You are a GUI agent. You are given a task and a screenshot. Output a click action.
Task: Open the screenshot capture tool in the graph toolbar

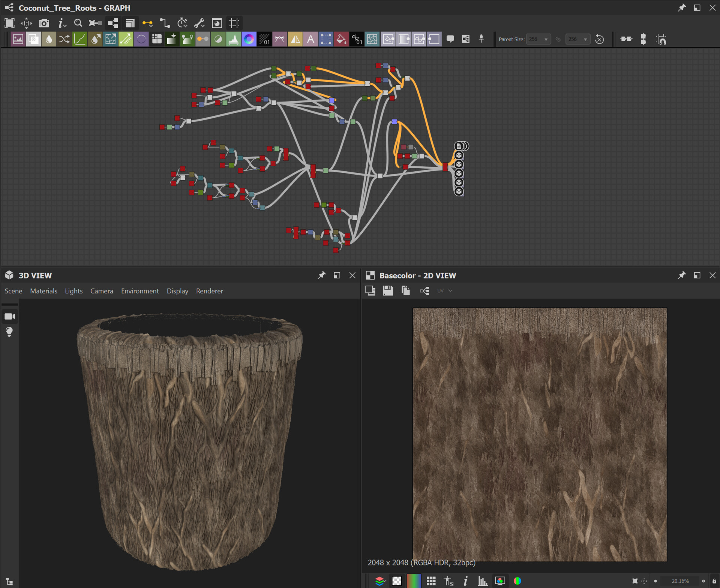pyautogui.click(x=44, y=23)
